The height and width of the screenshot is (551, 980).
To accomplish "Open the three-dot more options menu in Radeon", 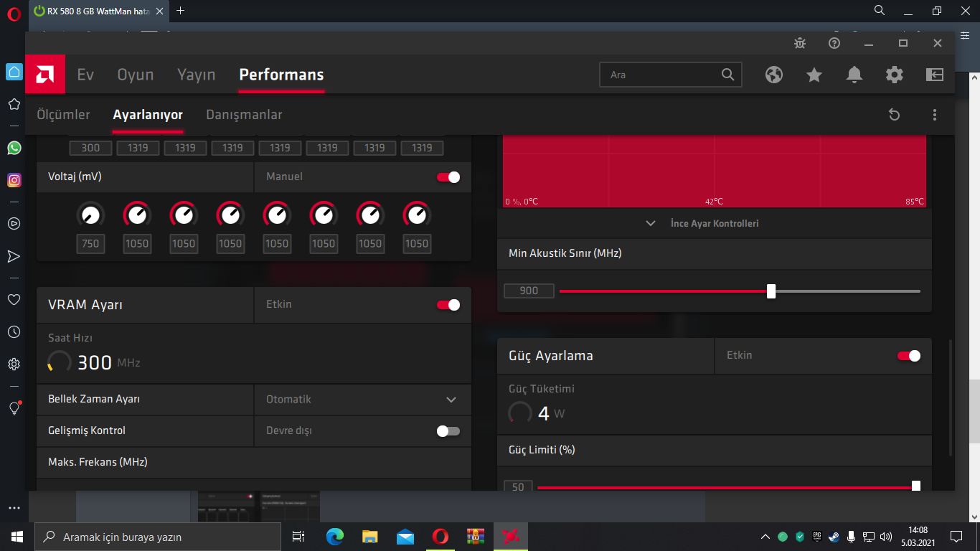I will (x=934, y=115).
